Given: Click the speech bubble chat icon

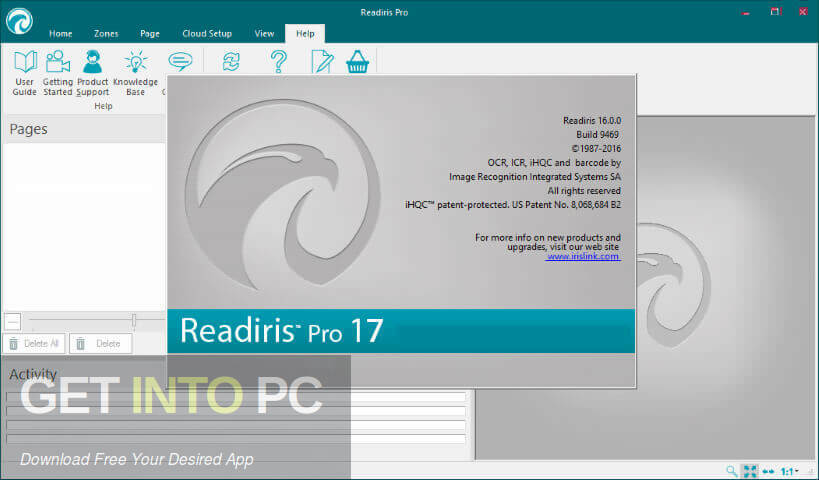Looking at the screenshot, I should click(x=180, y=62).
